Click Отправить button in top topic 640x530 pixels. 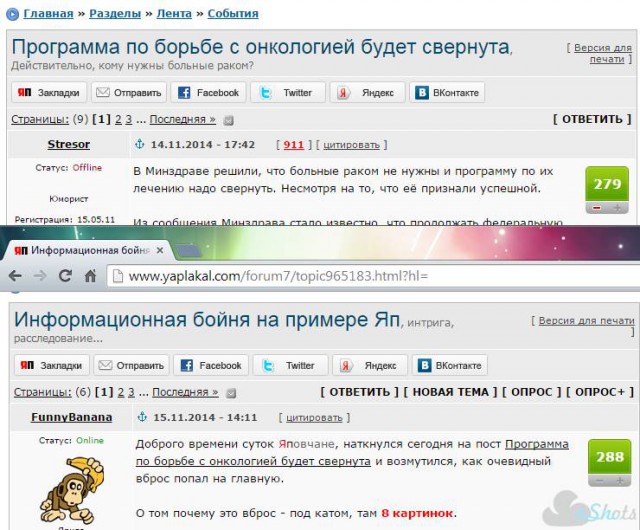(129, 93)
